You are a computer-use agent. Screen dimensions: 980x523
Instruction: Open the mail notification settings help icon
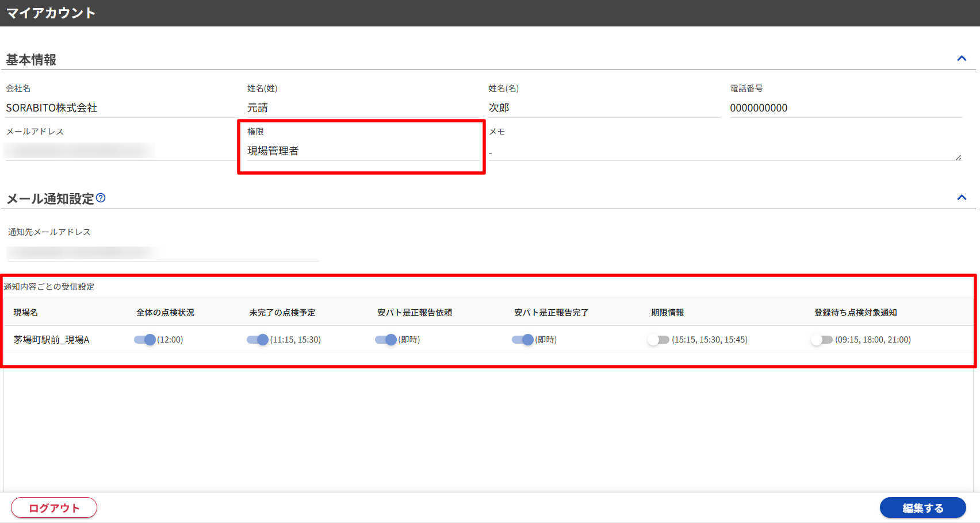click(101, 198)
